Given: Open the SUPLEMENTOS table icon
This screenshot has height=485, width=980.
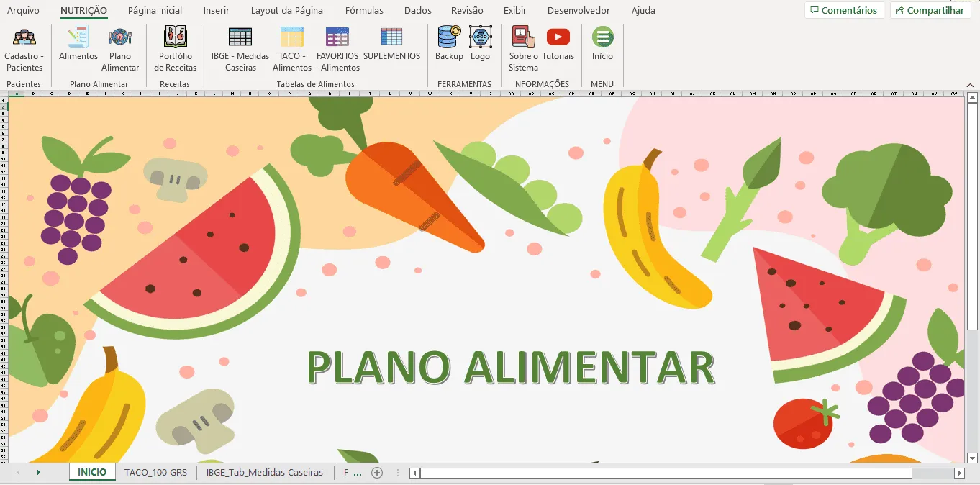Looking at the screenshot, I should [x=391, y=43].
